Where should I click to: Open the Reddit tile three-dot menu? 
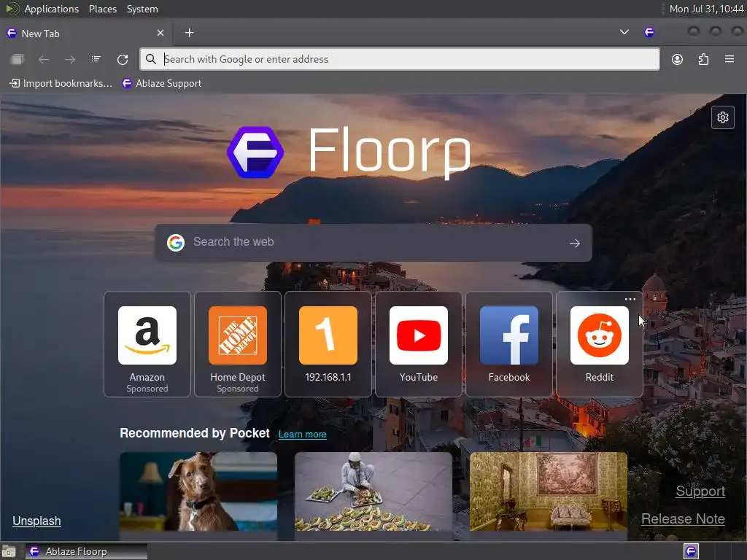[x=630, y=299]
